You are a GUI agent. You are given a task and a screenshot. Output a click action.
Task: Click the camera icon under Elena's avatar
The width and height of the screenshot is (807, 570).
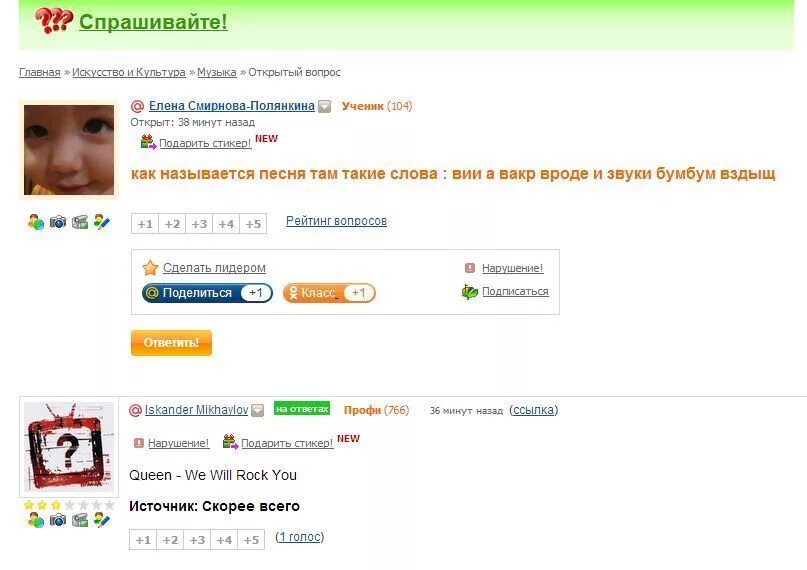pos(58,222)
